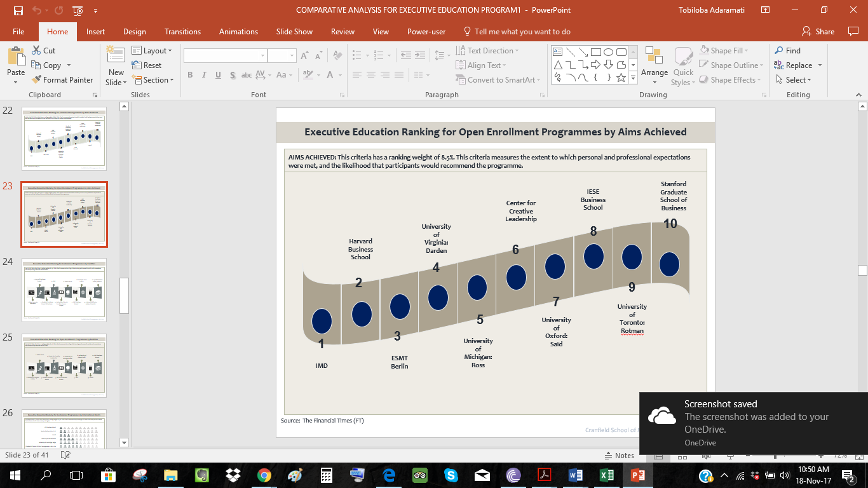Open the Comments pane speech bubble icon
The image size is (868, 488).
(853, 31)
